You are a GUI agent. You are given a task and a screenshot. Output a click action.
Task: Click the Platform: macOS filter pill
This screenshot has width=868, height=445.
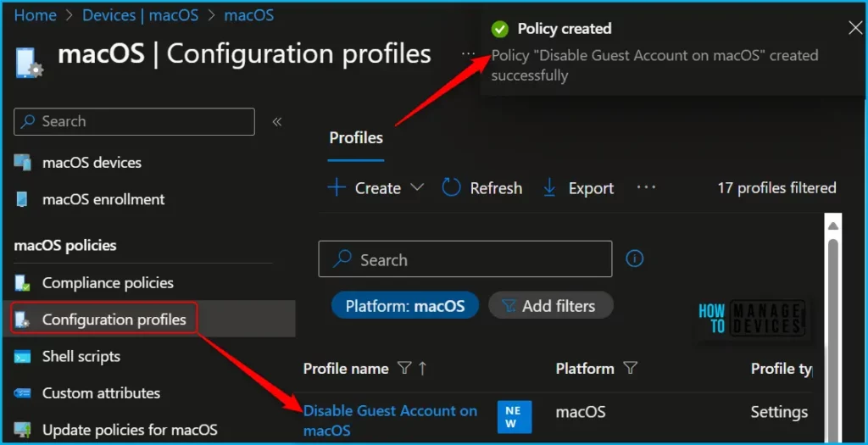click(x=404, y=305)
